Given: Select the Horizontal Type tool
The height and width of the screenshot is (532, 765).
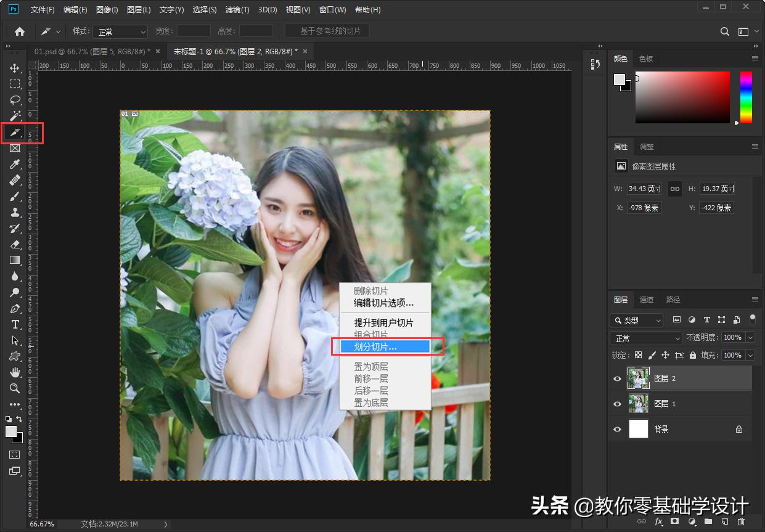Looking at the screenshot, I should (15, 325).
